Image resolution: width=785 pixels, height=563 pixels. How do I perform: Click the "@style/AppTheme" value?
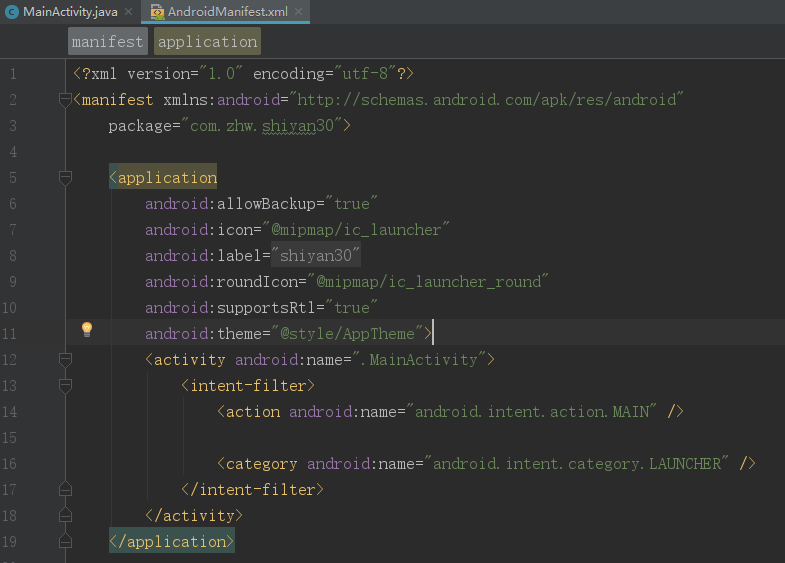click(x=347, y=334)
